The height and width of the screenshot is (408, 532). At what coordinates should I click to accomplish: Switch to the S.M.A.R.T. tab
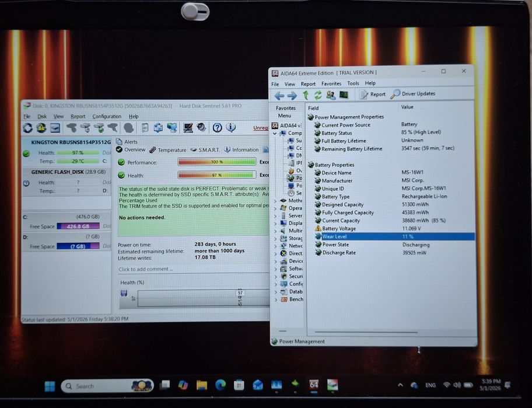coord(205,149)
